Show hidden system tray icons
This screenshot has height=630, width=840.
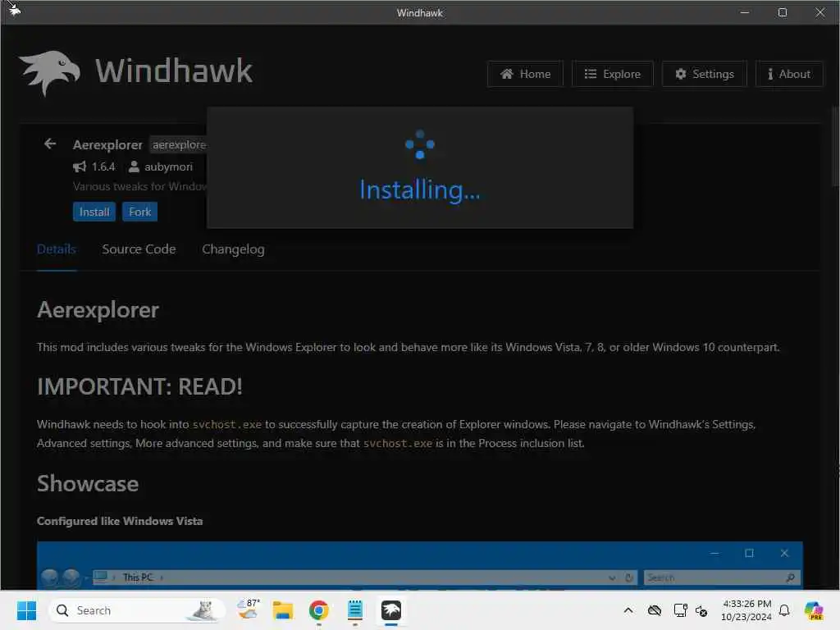tap(628, 610)
